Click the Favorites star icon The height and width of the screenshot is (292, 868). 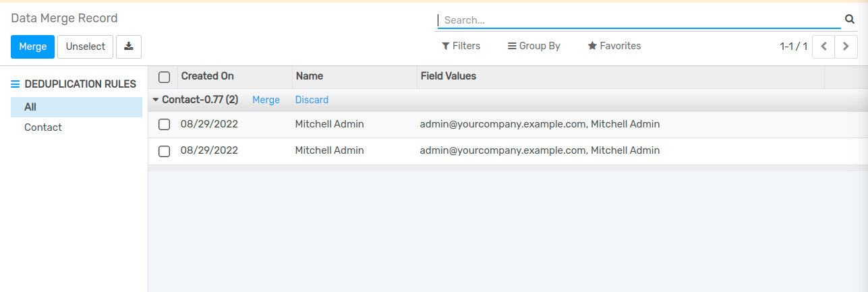tap(592, 46)
